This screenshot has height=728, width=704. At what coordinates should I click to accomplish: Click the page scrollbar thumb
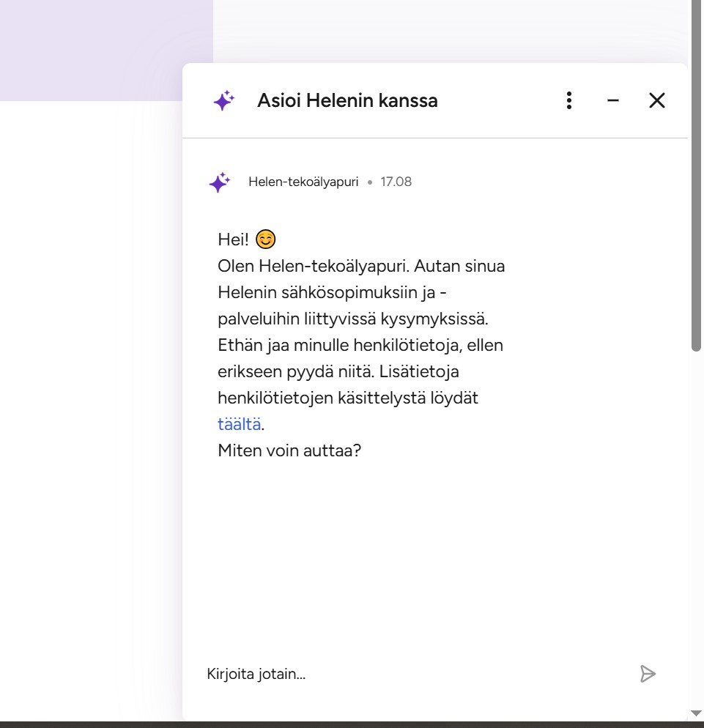pyautogui.click(x=697, y=176)
